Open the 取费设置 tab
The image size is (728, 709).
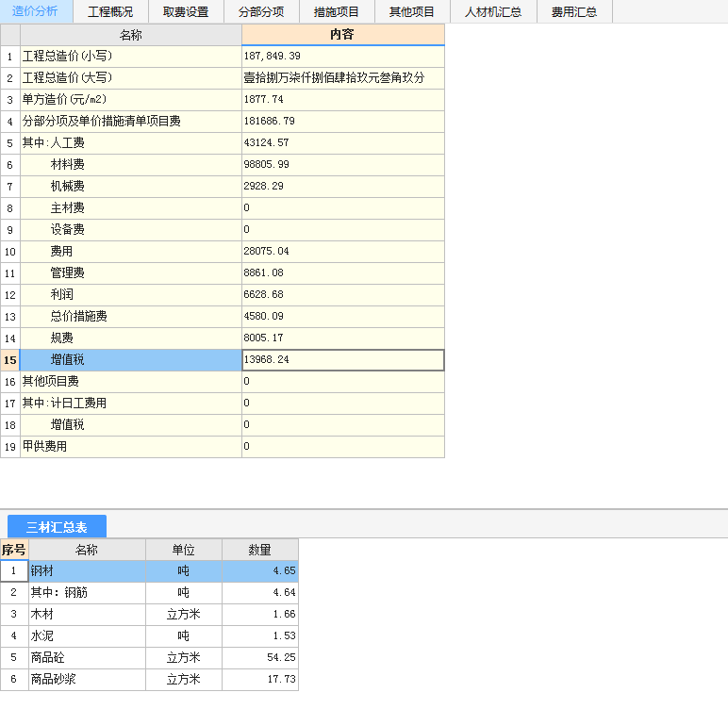coord(186,11)
